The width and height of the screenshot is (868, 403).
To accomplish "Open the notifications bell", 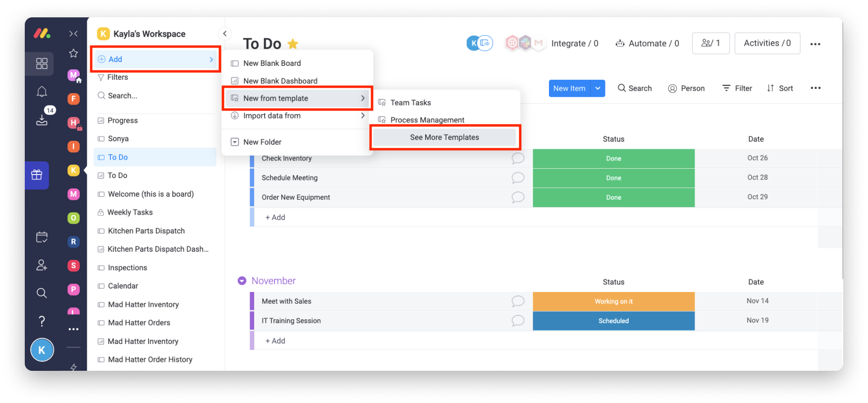I will click(42, 92).
